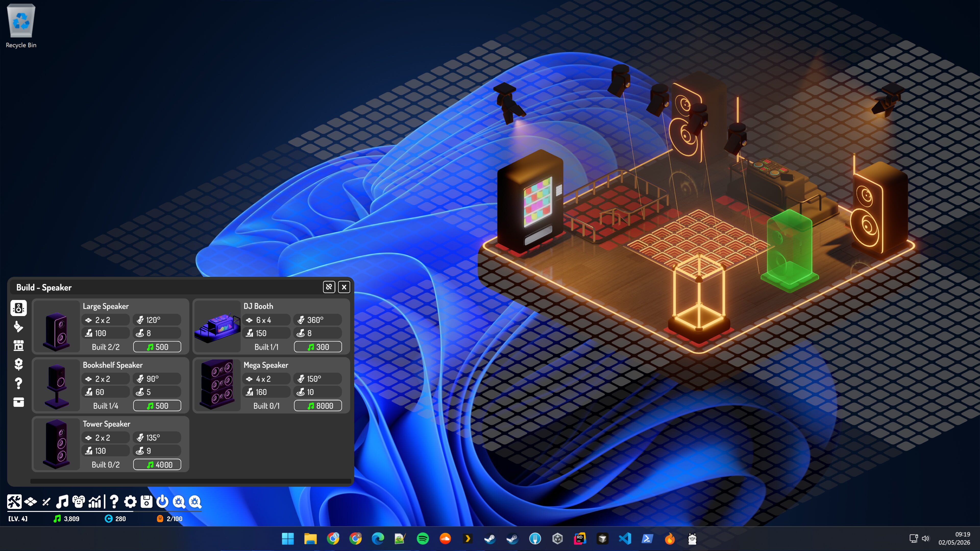
Task: Click the magic wand sparkle tool
Action: (46, 502)
